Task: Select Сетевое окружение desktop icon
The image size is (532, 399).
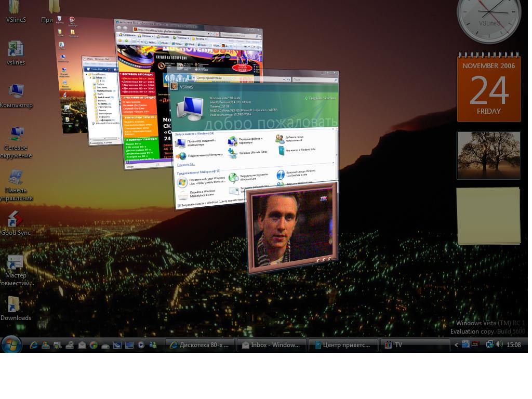Action: [x=16, y=142]
